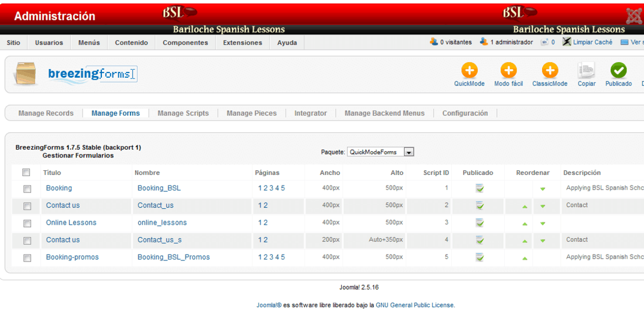
Task: Move Contact_us form down in order
Action: click(x=543, y=207)
